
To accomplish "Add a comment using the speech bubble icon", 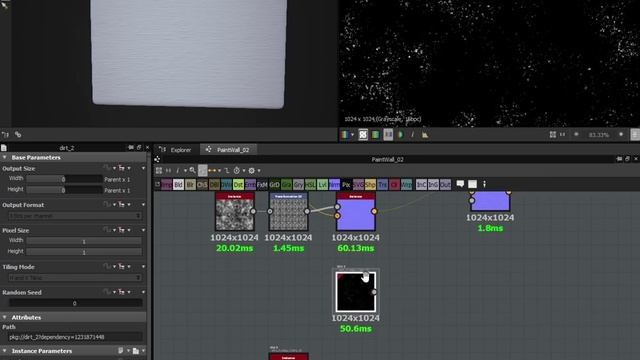I will pyautogui.click(x=460, y=184).
